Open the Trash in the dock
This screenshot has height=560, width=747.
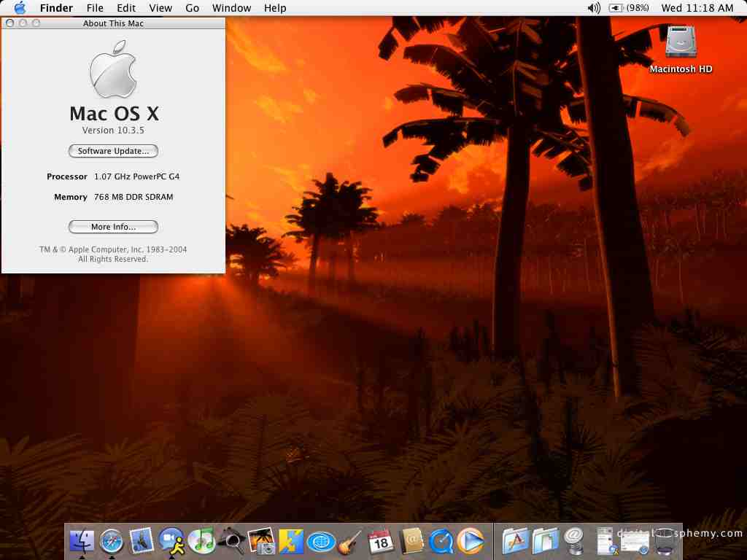[x=664, y=542]
